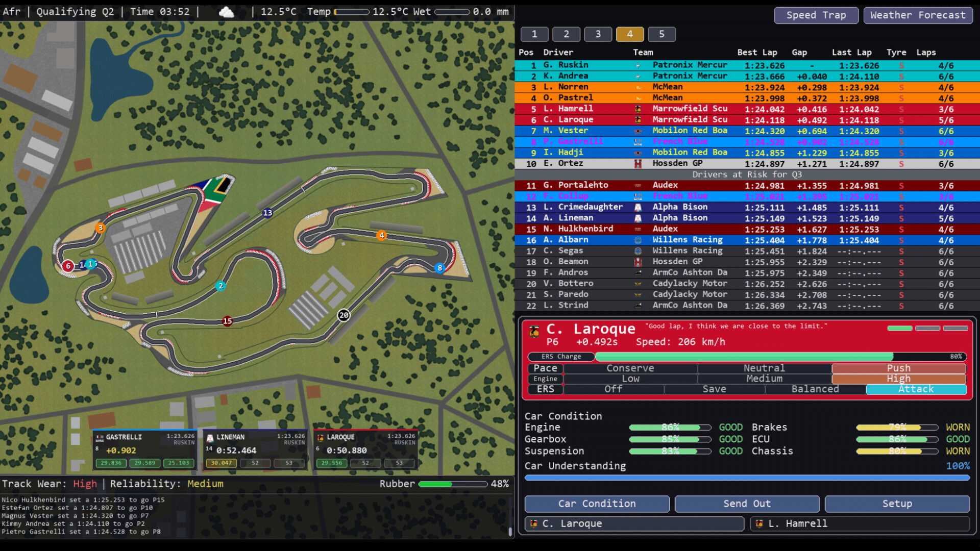Click the South African flag on map
The image size is (980, 551).
click(217, 191)
